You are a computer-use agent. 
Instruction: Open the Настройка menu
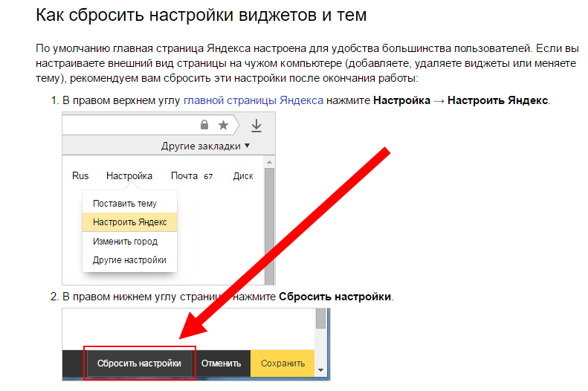pos(129,176)
